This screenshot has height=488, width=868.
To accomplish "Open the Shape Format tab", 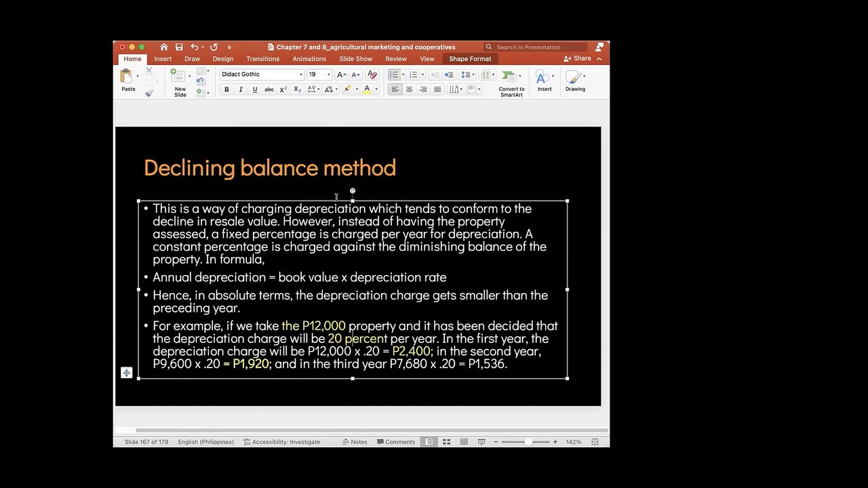I will coord(470,59).
